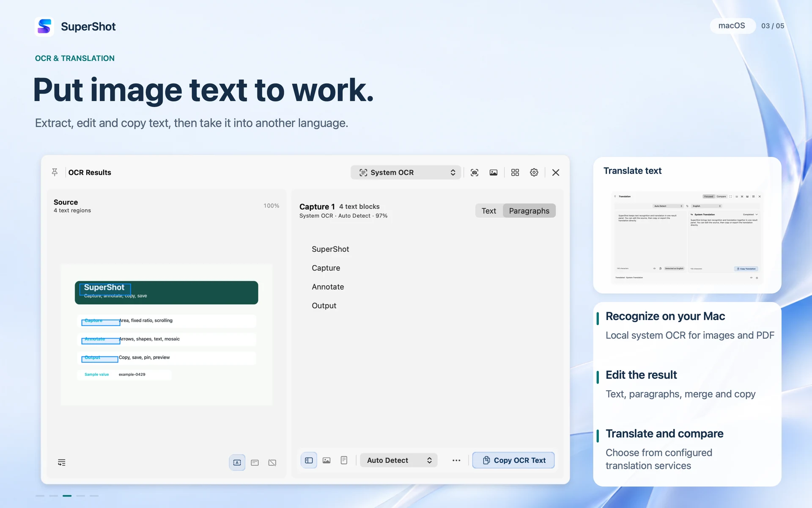This screenshot has height=508, width=812.
Task: Select the Output line in OCR results
Action: (324, 306)
